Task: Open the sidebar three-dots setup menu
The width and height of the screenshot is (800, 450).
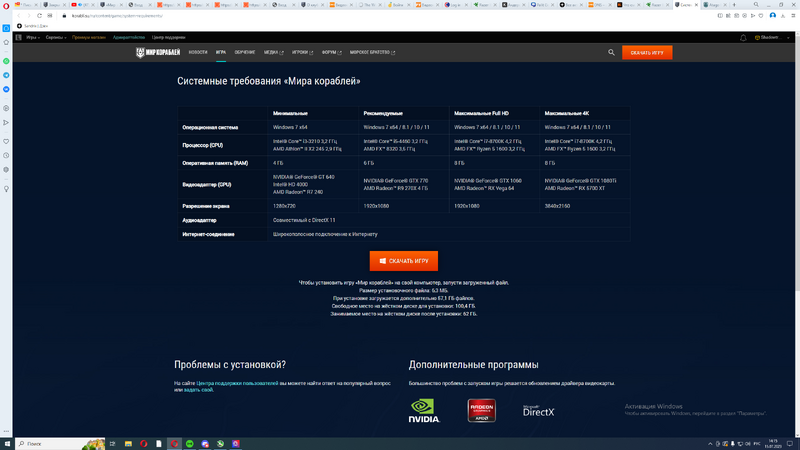Action: (x=6, y=432)
